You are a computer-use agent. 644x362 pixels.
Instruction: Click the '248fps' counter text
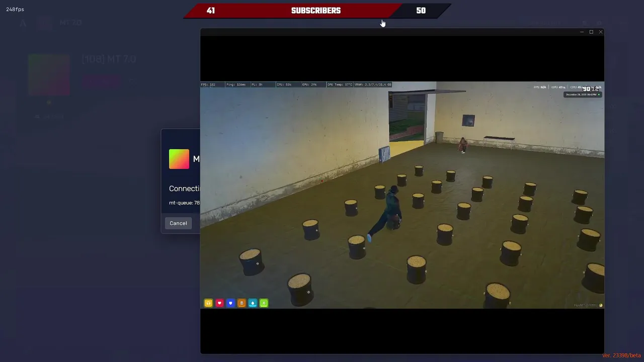[x=15, y=9]
